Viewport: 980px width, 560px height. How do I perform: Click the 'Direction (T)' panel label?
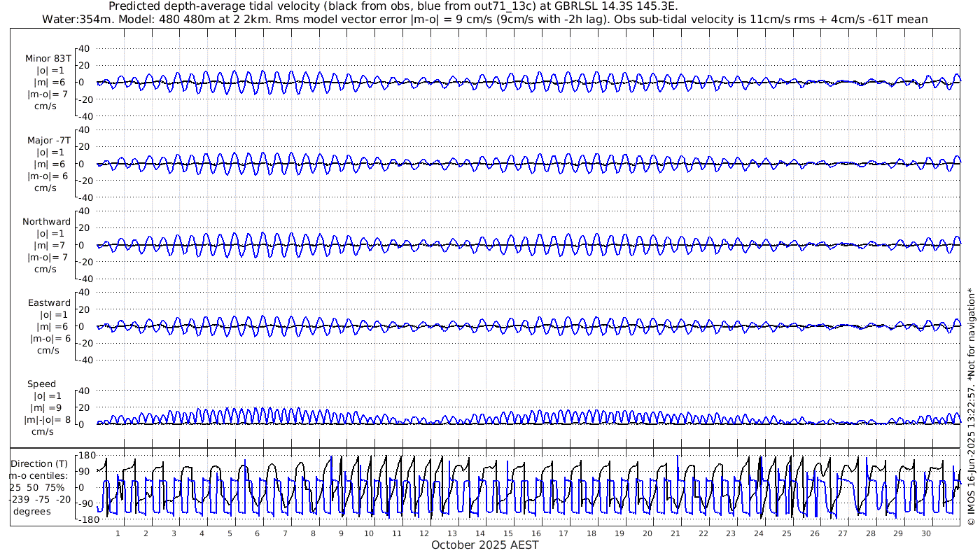point(41,463)
